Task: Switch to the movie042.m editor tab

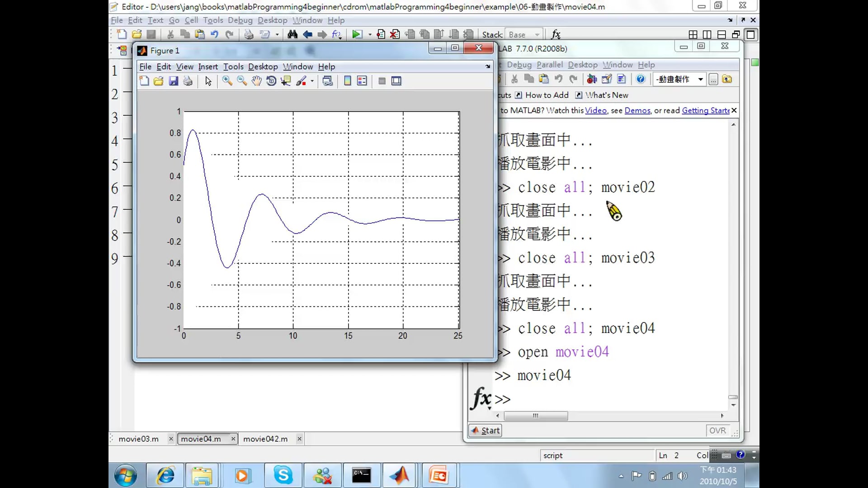Action: (265, 439)
